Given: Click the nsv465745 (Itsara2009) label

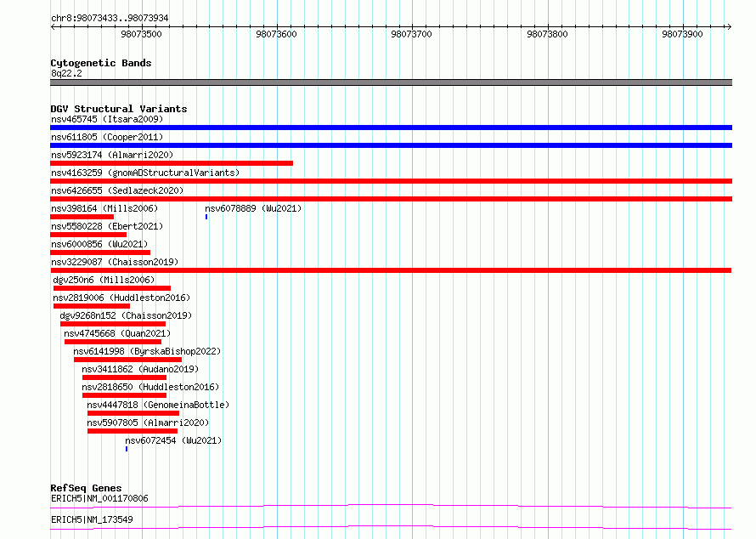Looking at the screenshot, I should click(x=107, y=119).
